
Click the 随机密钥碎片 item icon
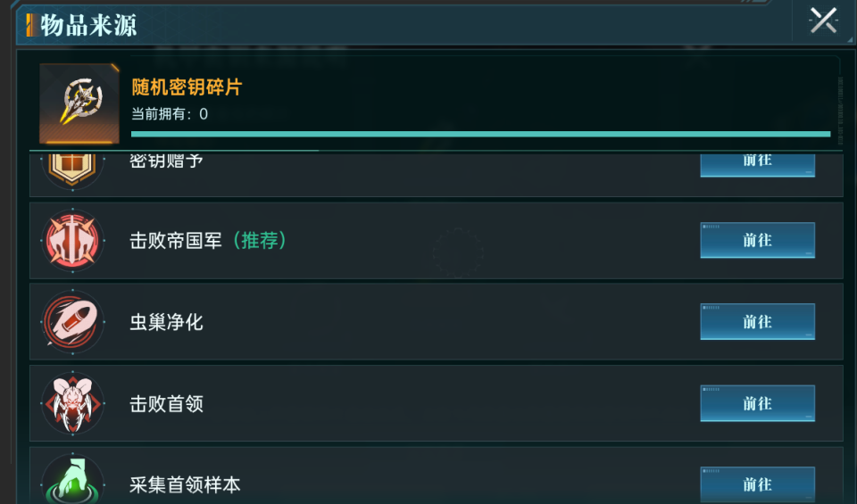pyautogui.click(x=79, y=103)
